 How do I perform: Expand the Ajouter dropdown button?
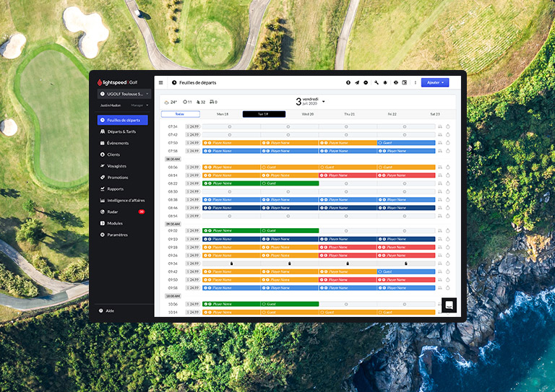(x=435, y=82)
